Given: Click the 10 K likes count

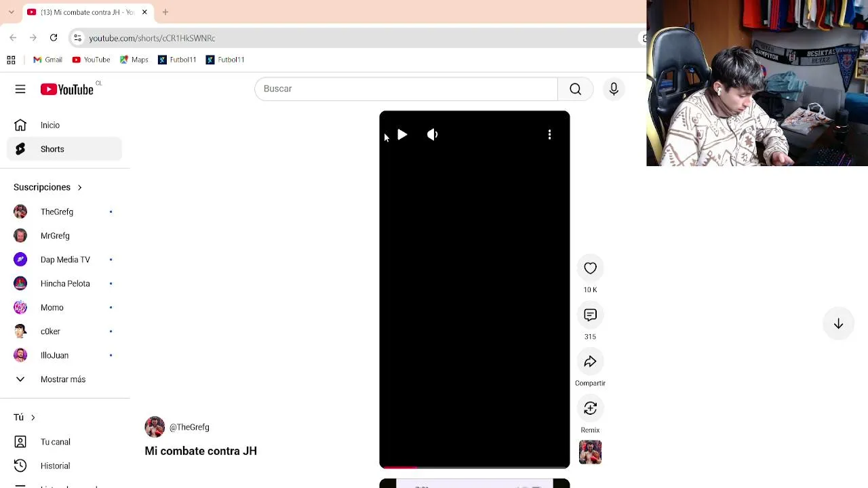Looking at the screenshot, I should point(590,290).
